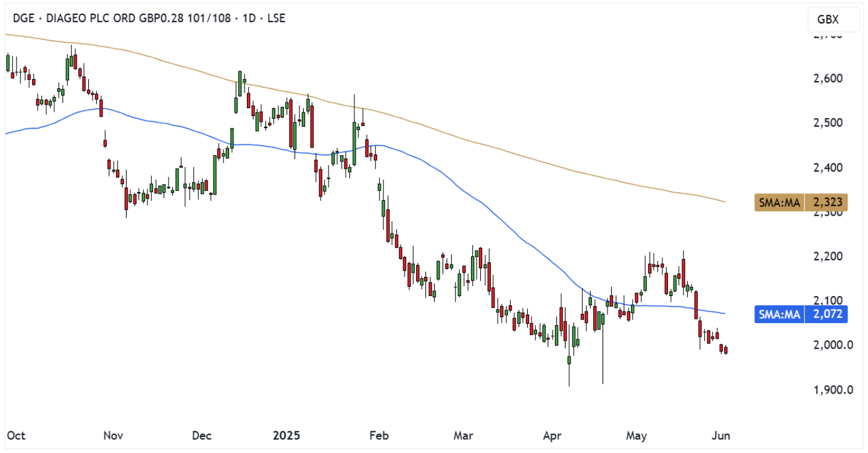Image resolution: width=868 pixels, height=453 pixels.
Task: Click the May label on time axis
Action: (636, 436)
